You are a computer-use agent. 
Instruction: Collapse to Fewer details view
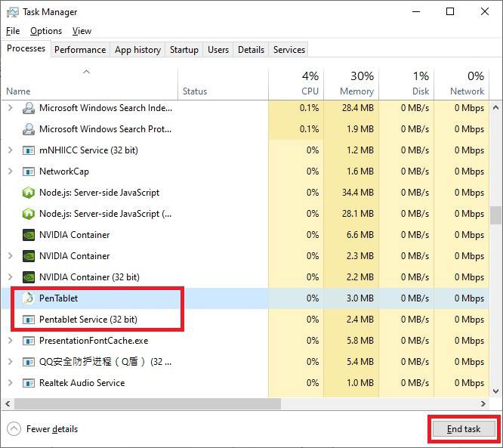tap(42, 429)
